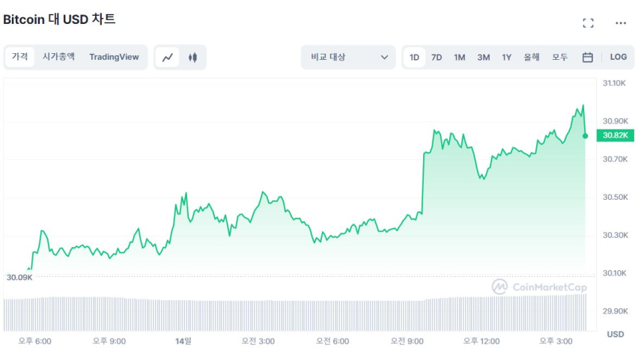Open the calendar date range picker
The image size is (644, 348).
[588, 57]
